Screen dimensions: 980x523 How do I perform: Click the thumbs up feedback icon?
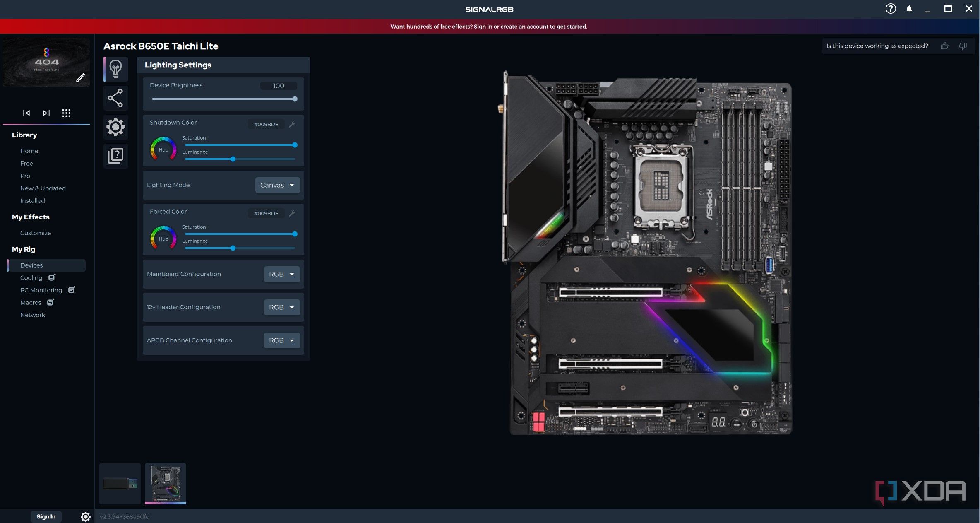944,46
